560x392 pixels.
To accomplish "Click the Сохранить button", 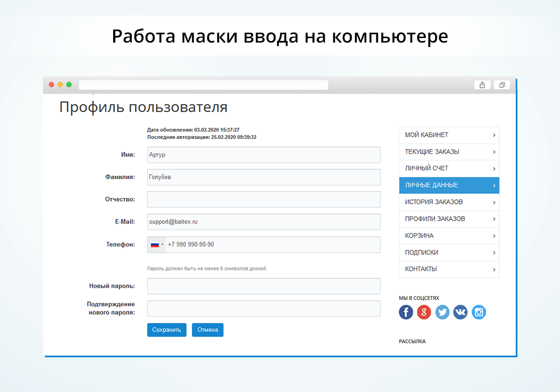I will click(x=166, y=330).
